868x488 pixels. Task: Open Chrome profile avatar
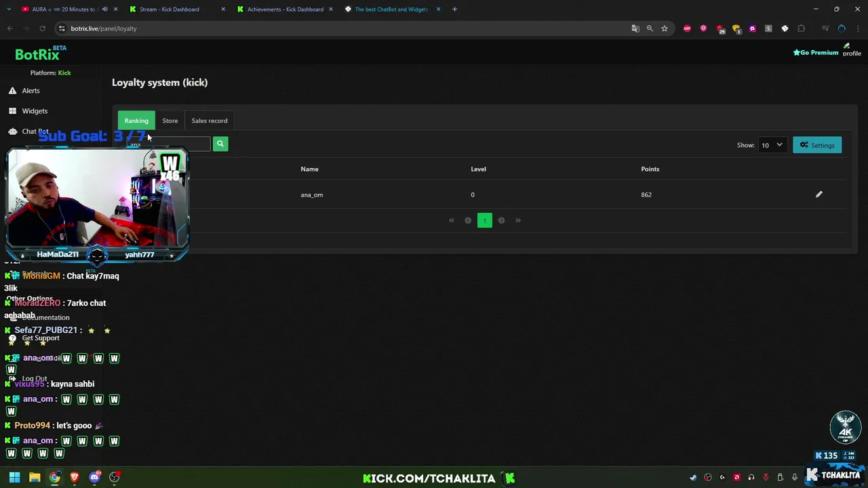(842, 28)
